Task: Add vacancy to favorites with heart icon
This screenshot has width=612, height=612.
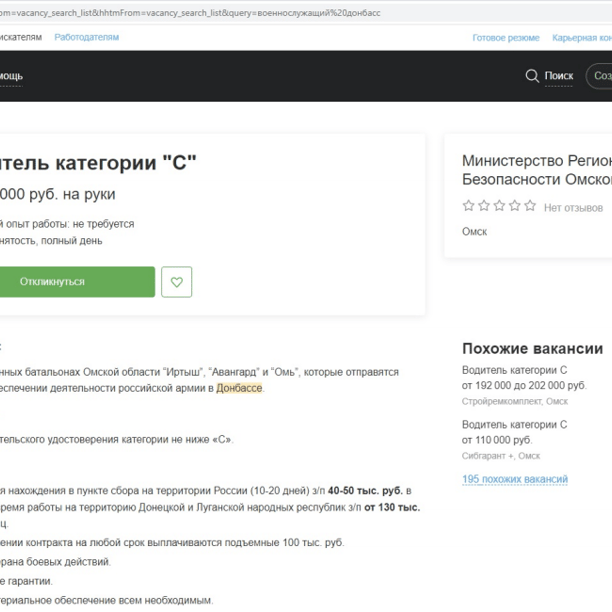Action: (x=176, y=282)
